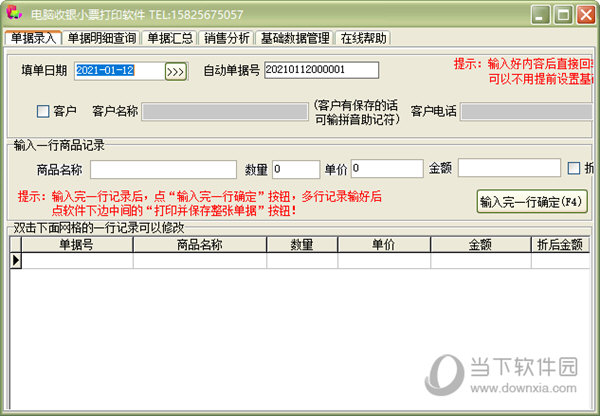Viewport: 600px width, 416px height.
Task: Click the 客户电话 input field
Action: 527,111
